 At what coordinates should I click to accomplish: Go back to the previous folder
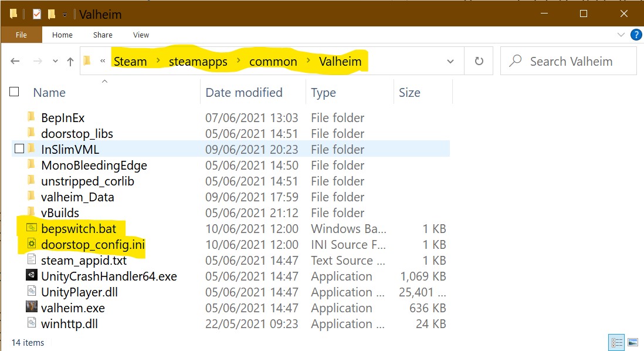tap(15, 61)
